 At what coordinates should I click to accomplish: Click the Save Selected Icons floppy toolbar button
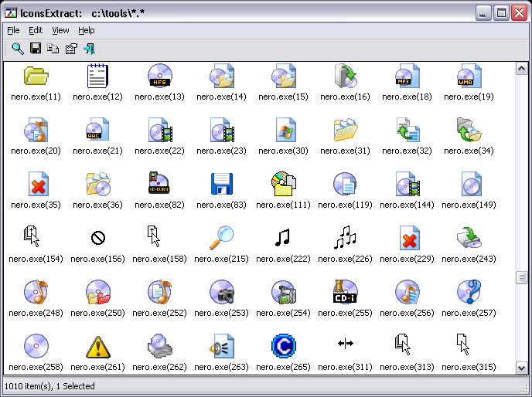click(x=36, y=49)
